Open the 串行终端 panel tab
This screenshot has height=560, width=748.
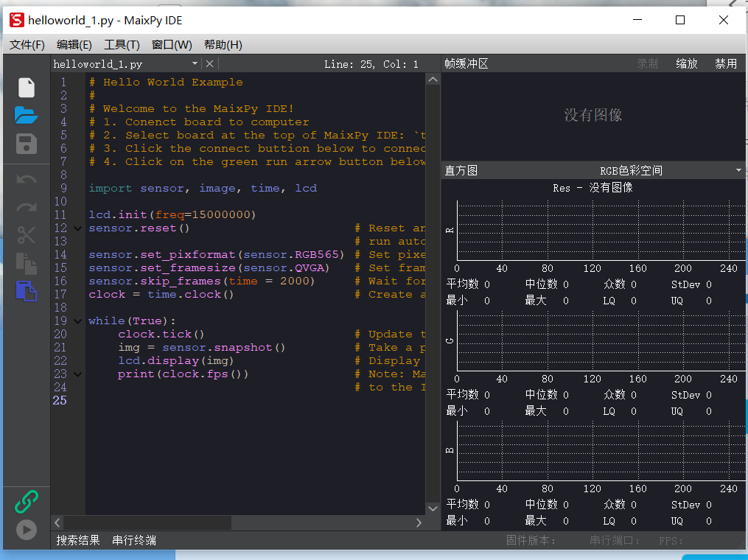click(x=134, y=540)
